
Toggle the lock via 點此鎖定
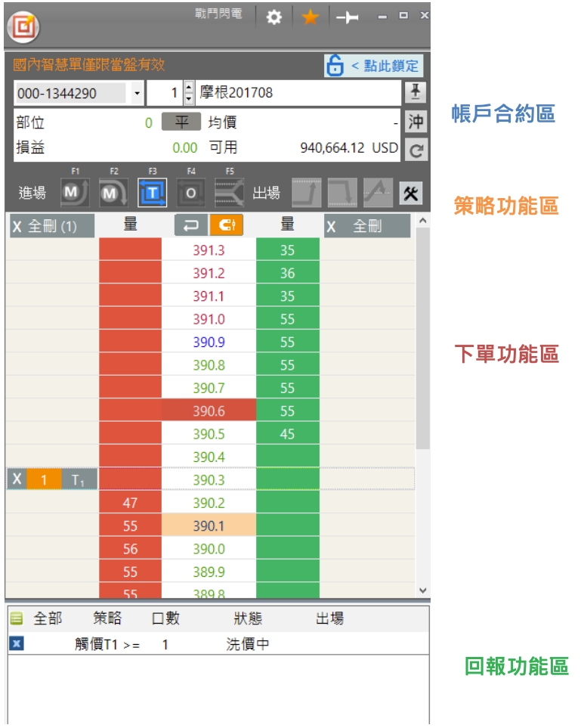[374, 66]
